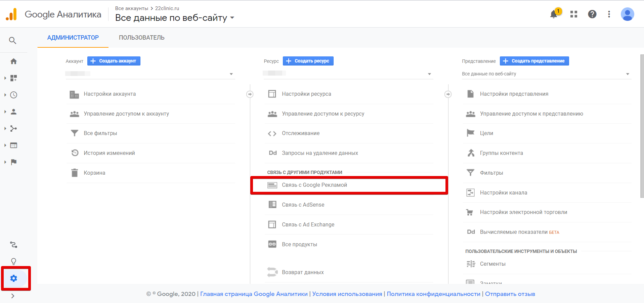Open the Политика конфиденциальности link
This screenshot has width=644, height=303.
(x=433, y=294)
